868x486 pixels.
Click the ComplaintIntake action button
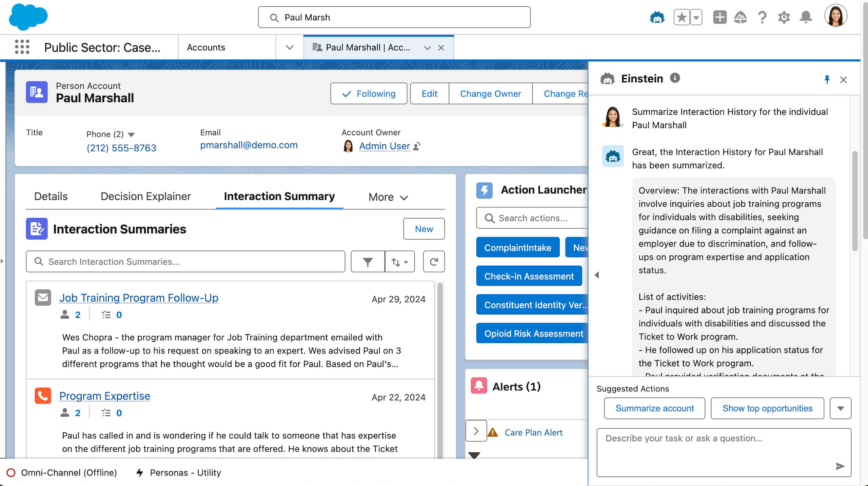(x=517, y=247)
